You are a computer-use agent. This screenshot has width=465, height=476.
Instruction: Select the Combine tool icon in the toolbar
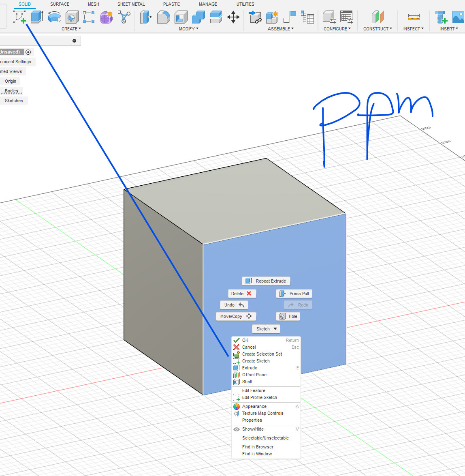pyautogui.click(x=198, y=17)
